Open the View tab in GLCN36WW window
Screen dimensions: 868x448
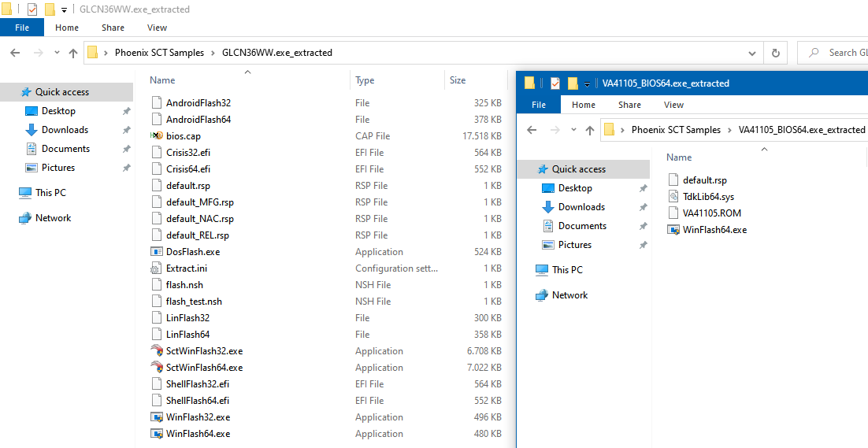coord(158,28)
